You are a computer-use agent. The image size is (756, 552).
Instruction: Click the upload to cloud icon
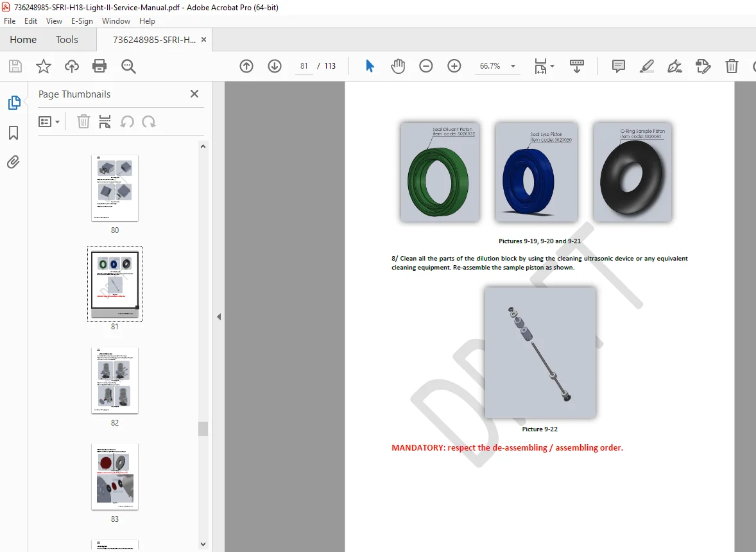click(72, 66)
